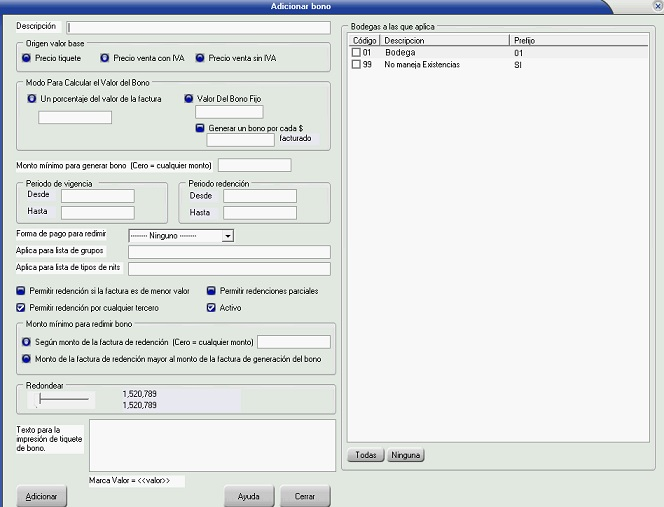Open 'Forma de pago para redimir' dropdown
The height and width of the screenshot is (507, 664).
[x=228, y=236]
